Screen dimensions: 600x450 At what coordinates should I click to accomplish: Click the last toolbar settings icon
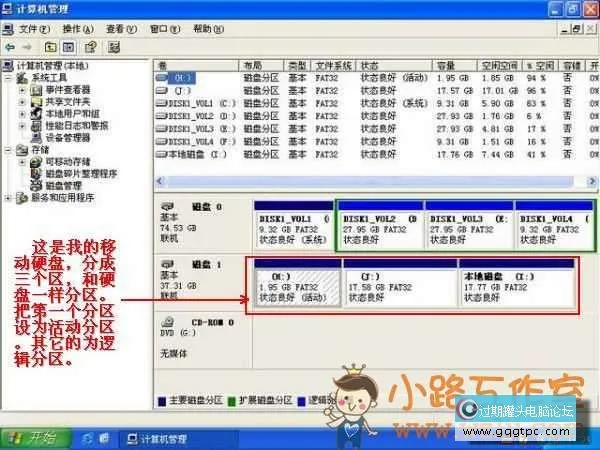click(114, 47)
